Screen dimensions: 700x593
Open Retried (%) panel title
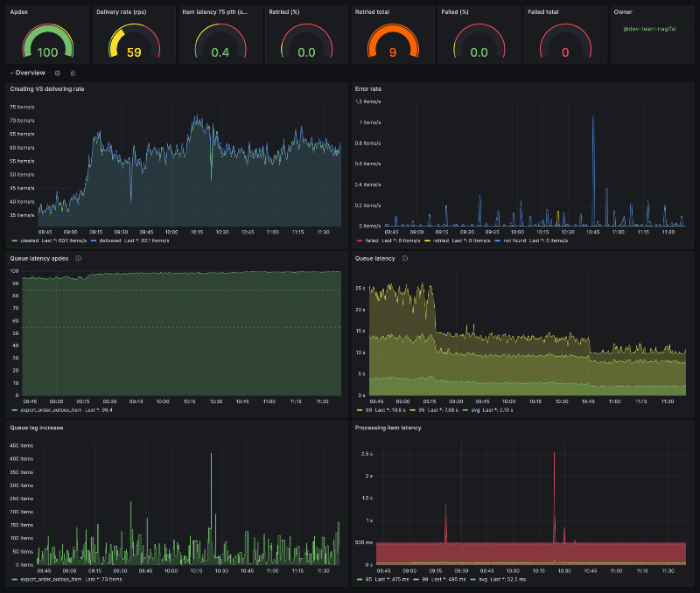tap(283, 12)
